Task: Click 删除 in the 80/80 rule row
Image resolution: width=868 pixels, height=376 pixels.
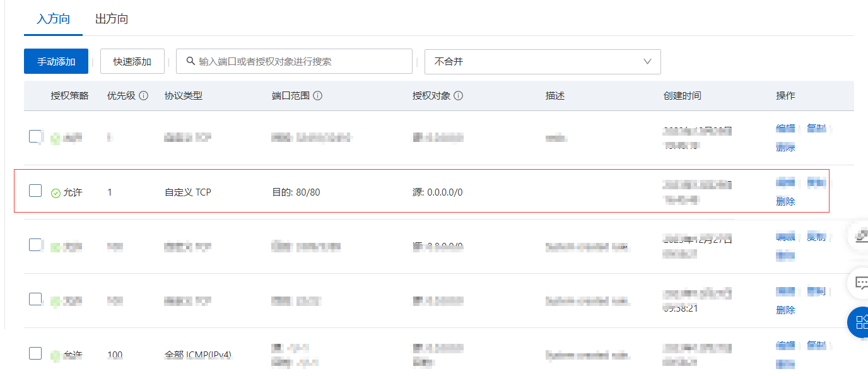Action: point(785,201)
